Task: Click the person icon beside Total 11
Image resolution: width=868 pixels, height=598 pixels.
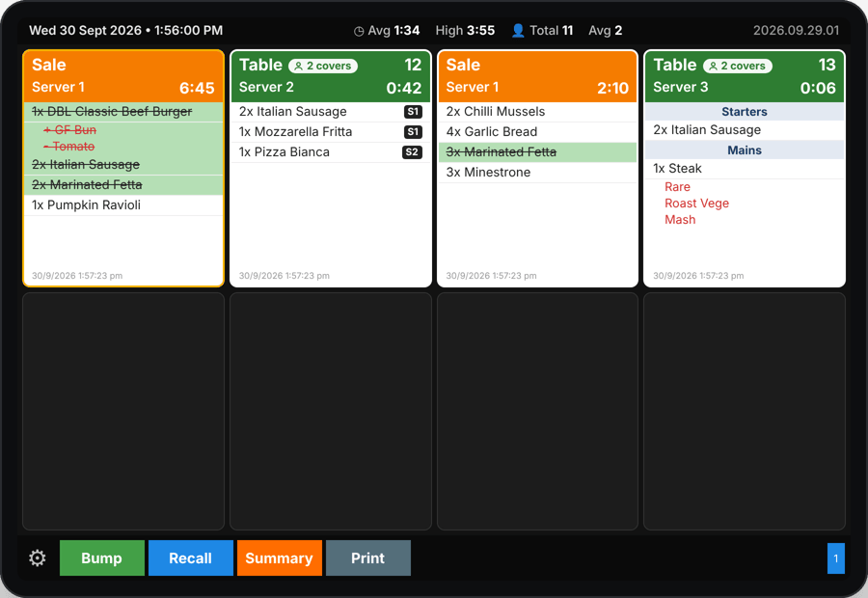Action: coord(518,31)
